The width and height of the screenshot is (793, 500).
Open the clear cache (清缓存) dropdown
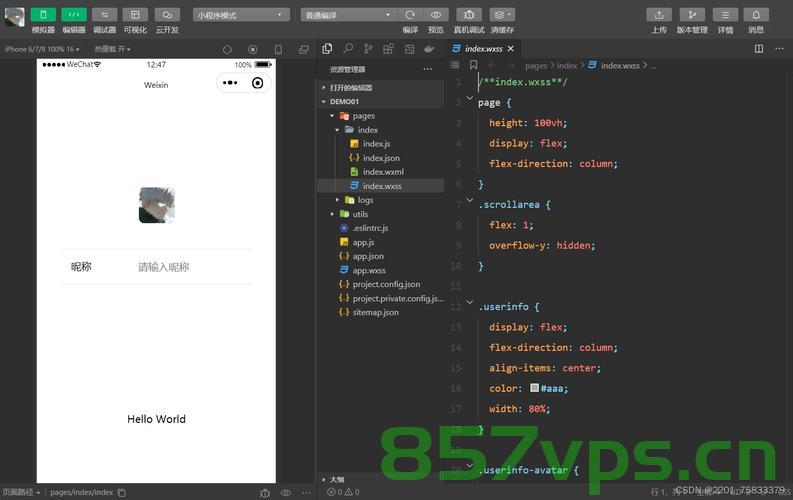point(502,15)
